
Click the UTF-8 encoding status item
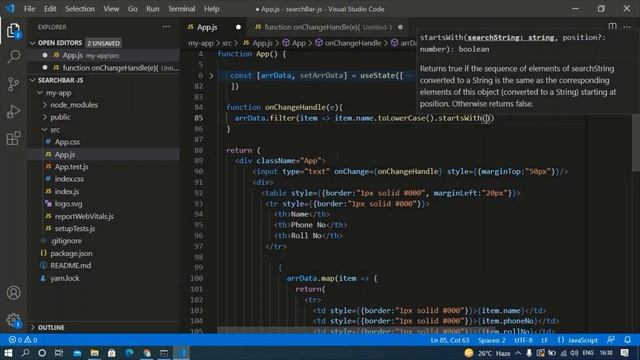click(523, 340)
